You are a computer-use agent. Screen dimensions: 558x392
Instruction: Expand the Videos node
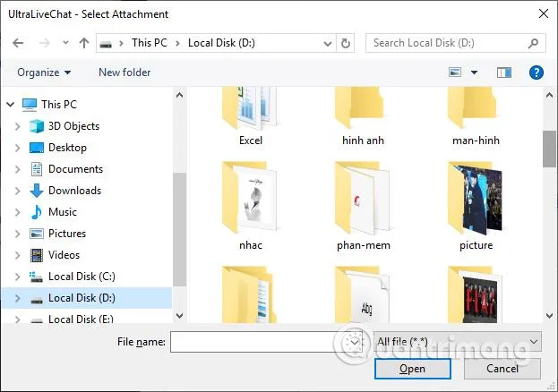coord(17,255)
